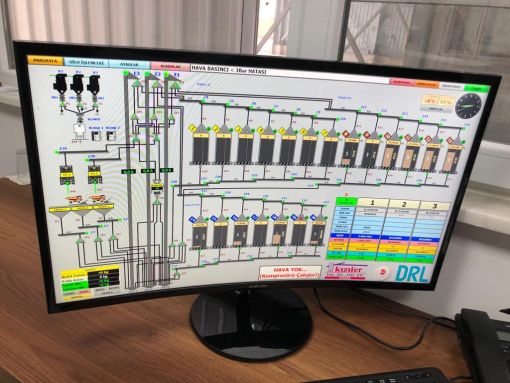Toggle the green indicator on the first upper silo
Viewport: 510px width, 383px height.
pos(209,128)
